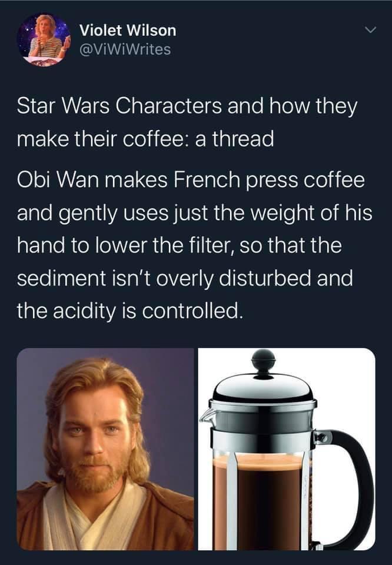Viewport: 392px width, 565px height.
Task: Click the text "the acidity is controlled."
Action: [128, 311]
